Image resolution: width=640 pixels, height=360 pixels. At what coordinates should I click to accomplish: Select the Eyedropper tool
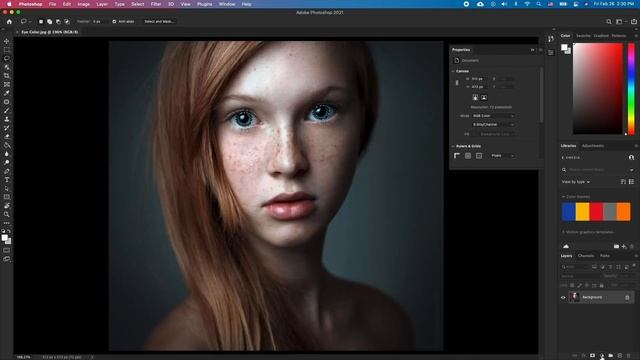(7, 93)
